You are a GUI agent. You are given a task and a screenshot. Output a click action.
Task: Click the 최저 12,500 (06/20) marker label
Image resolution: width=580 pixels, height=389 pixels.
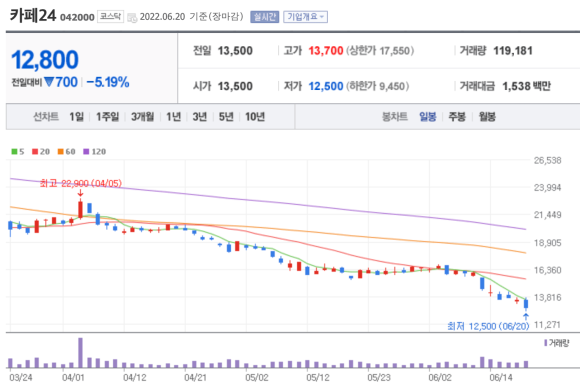click(488, 326)
